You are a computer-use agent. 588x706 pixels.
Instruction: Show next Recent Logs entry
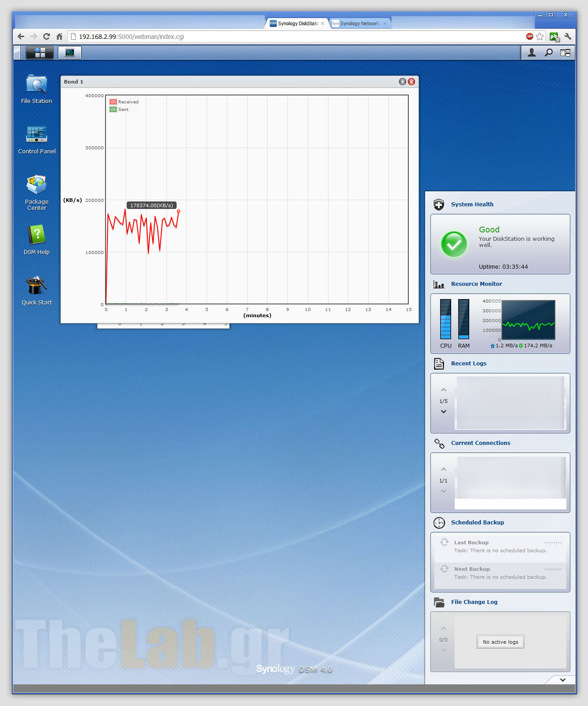(x=444, y=411)
